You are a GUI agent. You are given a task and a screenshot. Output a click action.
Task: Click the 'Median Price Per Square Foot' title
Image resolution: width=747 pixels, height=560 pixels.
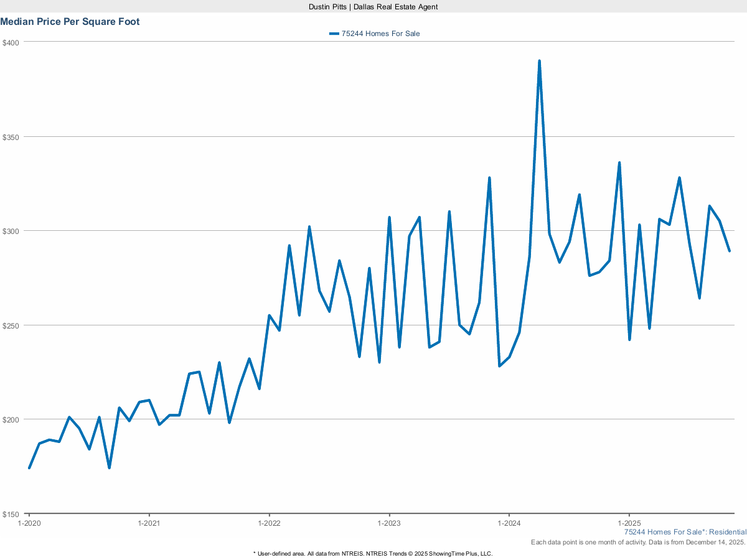[70, 22]
